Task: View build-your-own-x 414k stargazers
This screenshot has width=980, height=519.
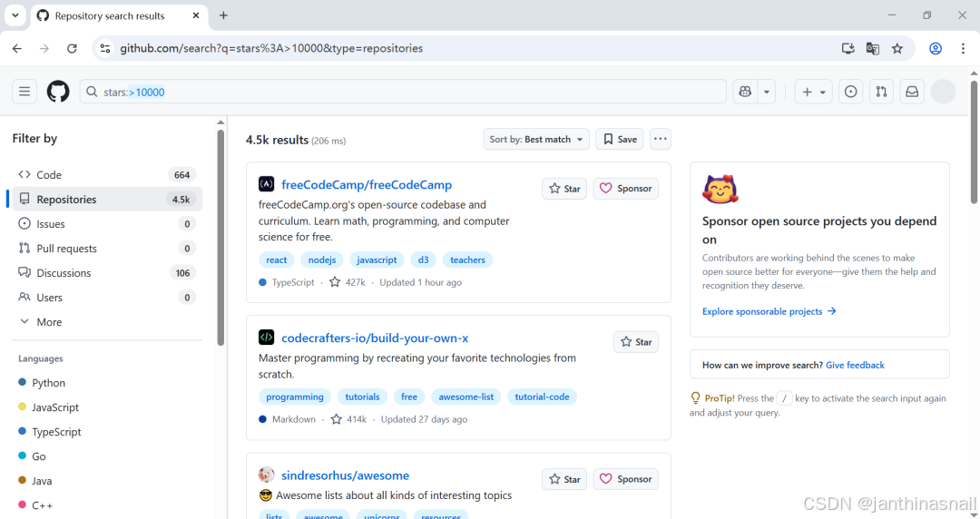Action: (348, 419)
